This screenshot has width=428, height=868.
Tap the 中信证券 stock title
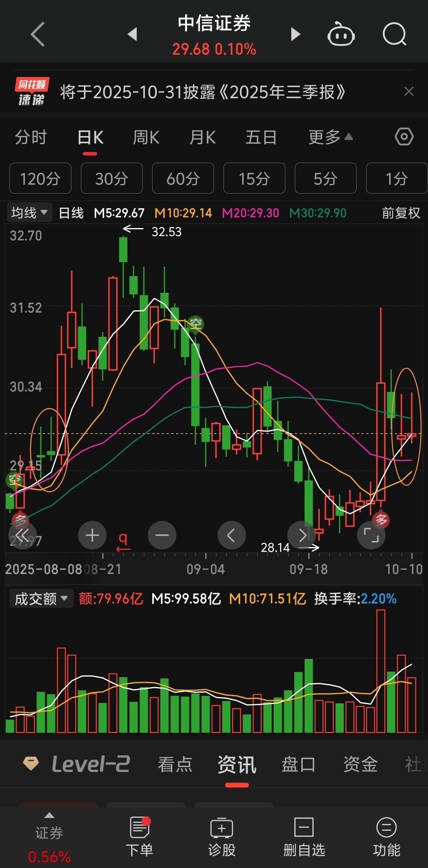pyautogui.click(x=214, y=23)
